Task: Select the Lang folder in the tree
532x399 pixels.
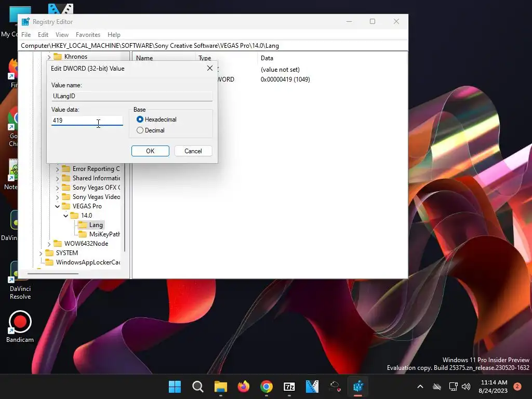Action: (96, 225)
